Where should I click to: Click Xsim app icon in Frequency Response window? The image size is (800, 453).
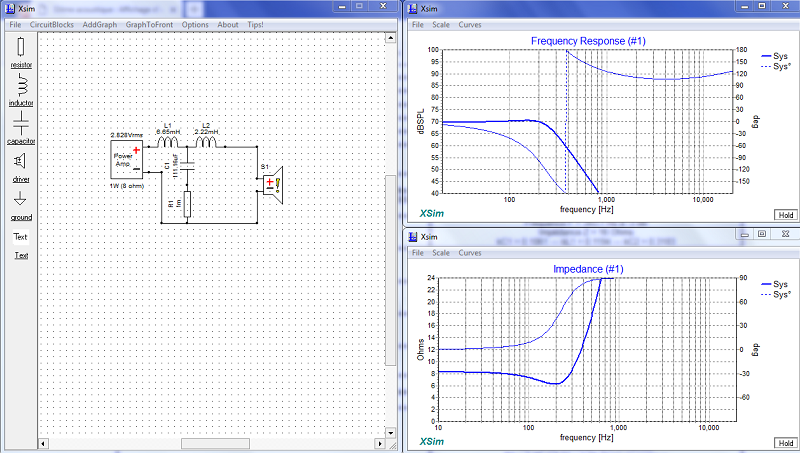tap(412, 8)
